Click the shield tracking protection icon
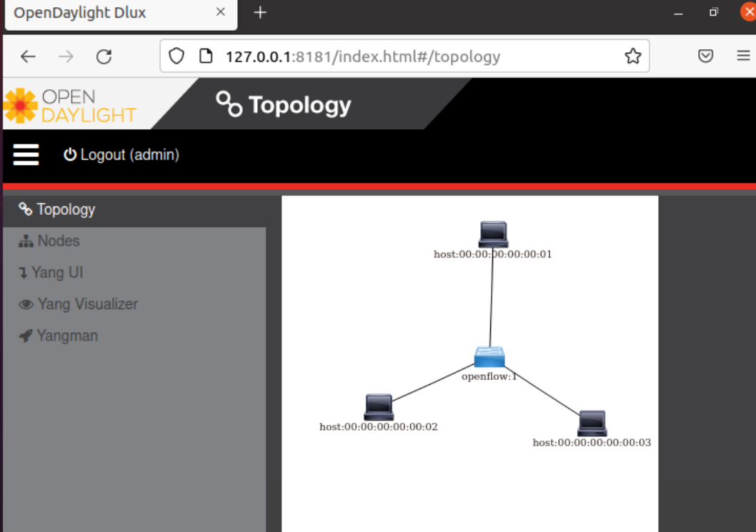 coord(176,56)
